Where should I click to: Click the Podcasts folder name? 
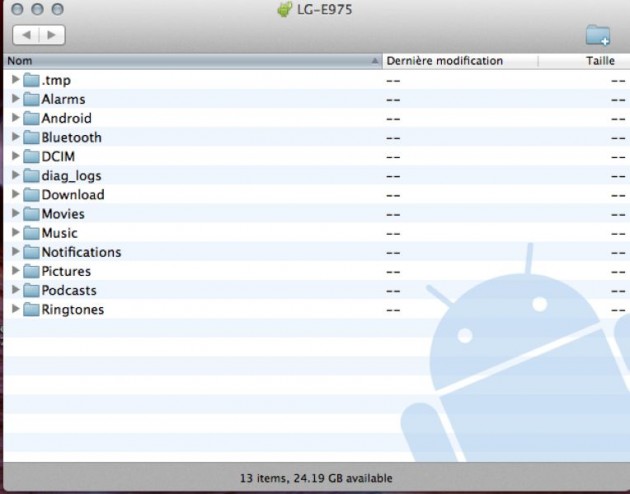click(x=69, y=290)
